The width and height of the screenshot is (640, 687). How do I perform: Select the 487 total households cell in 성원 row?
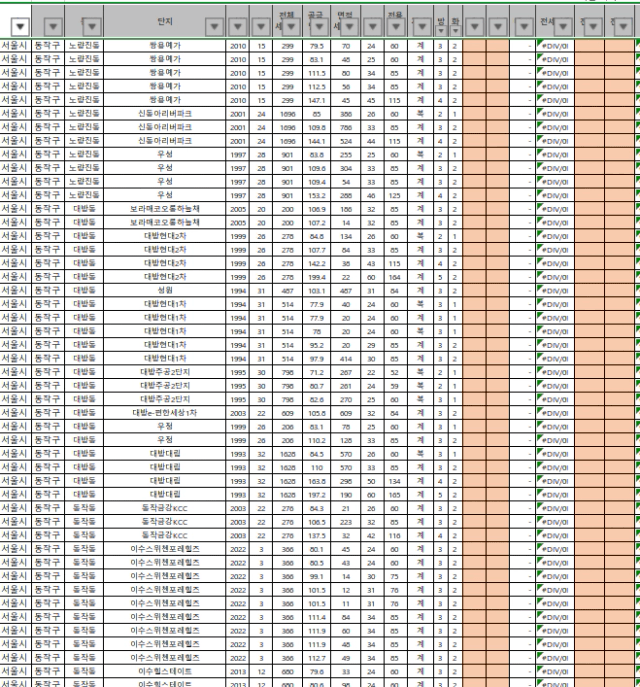pos(287,290)
